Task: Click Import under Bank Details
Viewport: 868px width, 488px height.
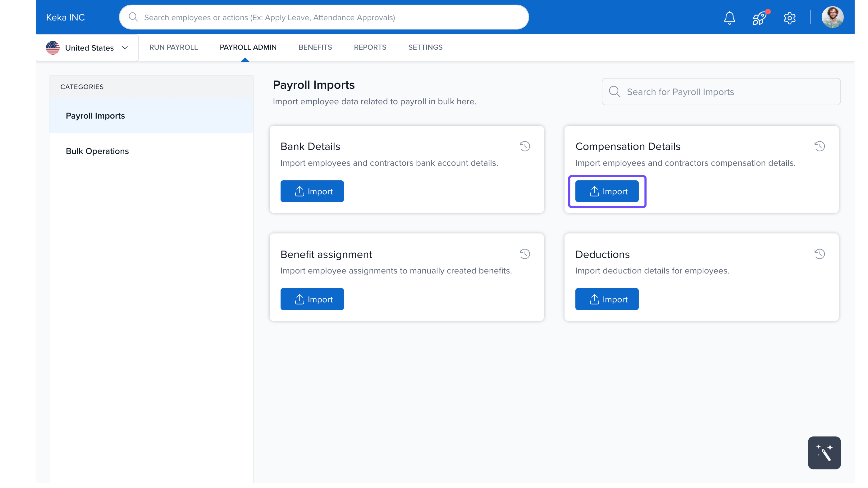Action: 312,191
